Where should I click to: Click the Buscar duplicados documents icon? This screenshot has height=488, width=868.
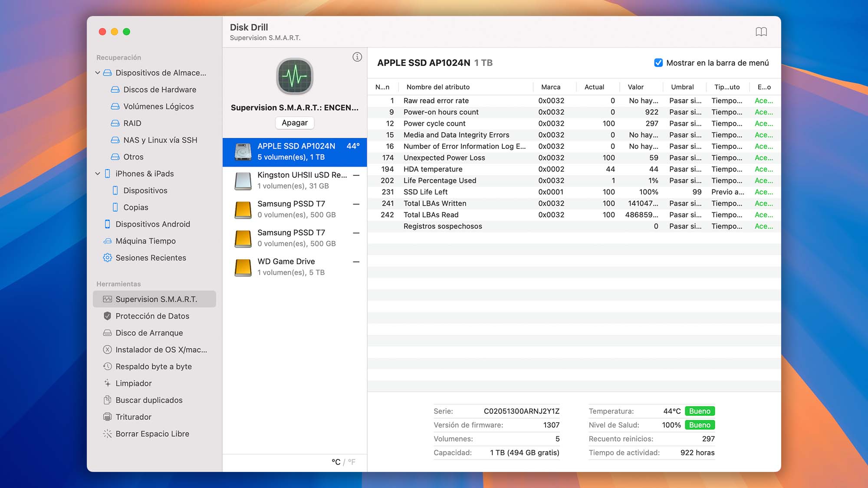(107, 400)
